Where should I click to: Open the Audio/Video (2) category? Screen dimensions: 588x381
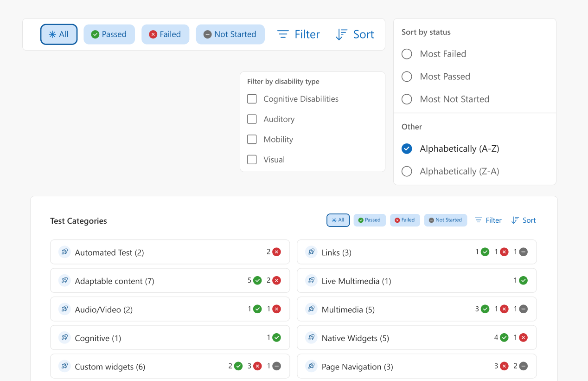pos(170,309)
